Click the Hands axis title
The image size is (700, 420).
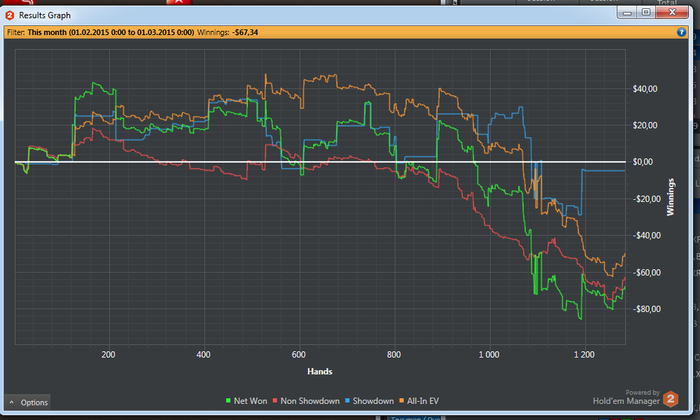click(320, 371)
